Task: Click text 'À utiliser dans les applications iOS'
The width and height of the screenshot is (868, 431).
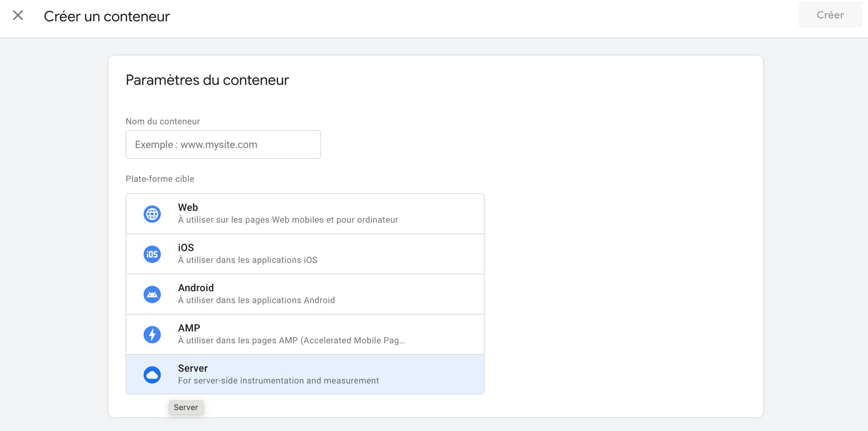Action: [248, 260]
